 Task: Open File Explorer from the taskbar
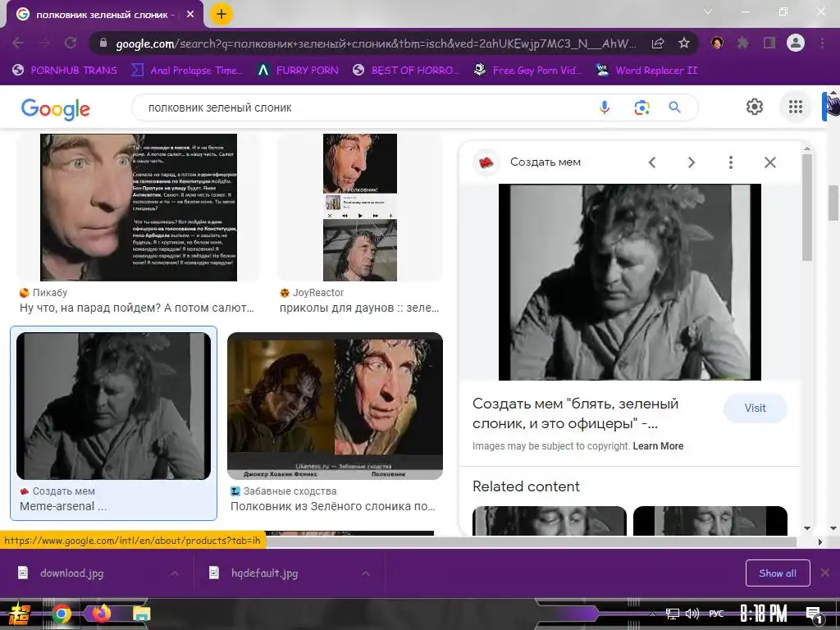pyautogui.click(x=141, y=614)
